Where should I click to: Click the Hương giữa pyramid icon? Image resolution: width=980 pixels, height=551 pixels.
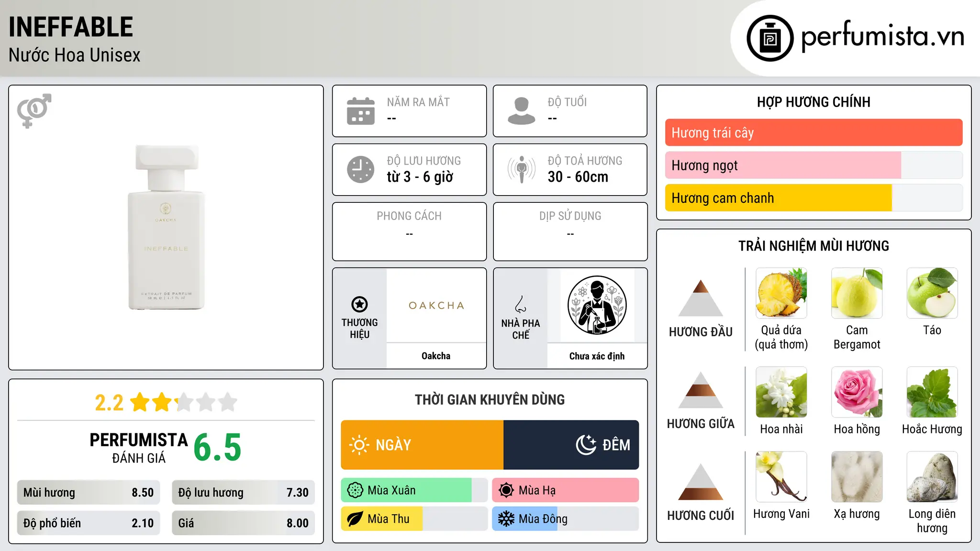pyautogui.click(x=701, y=390)
